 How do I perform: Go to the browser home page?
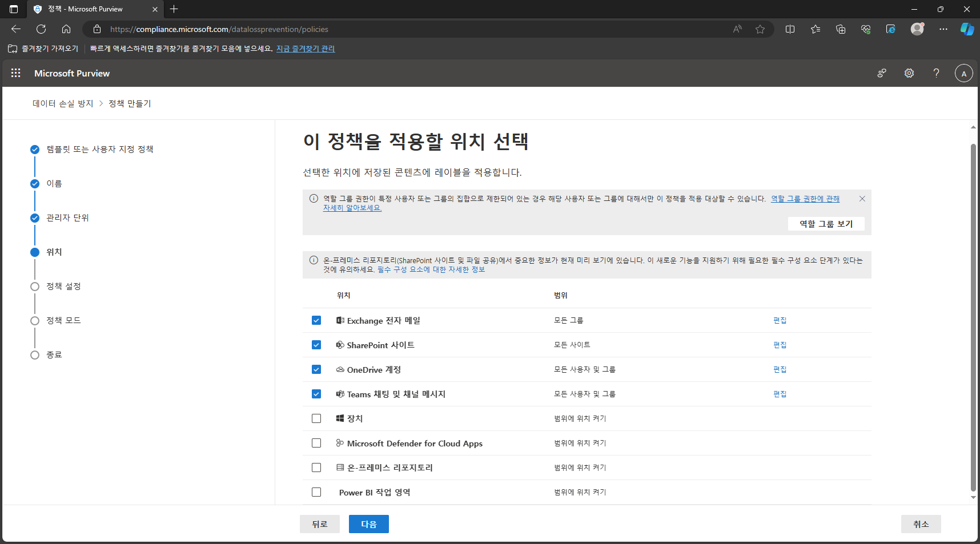pyautogui.click(x=66, y=29)
